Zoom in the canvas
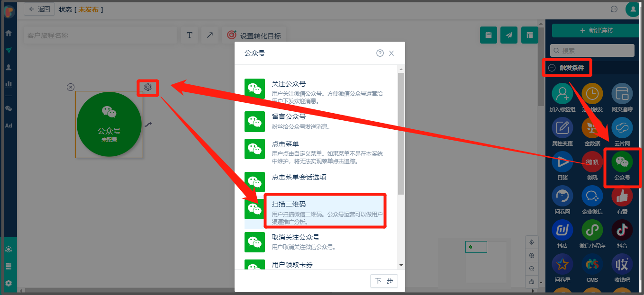644x295 pixels. (532, 255)
